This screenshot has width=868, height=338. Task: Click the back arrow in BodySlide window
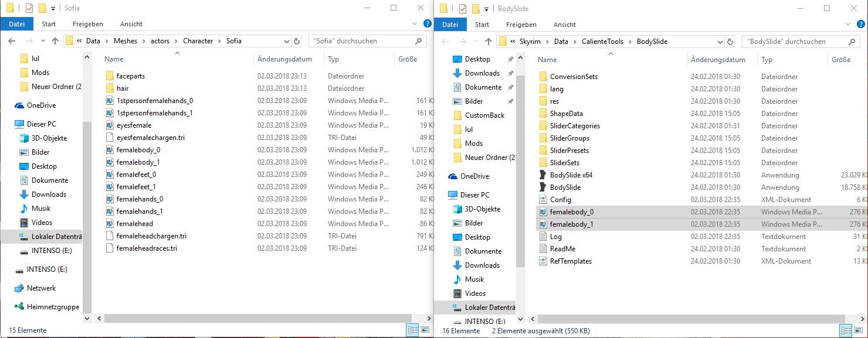tap(445, 42)
